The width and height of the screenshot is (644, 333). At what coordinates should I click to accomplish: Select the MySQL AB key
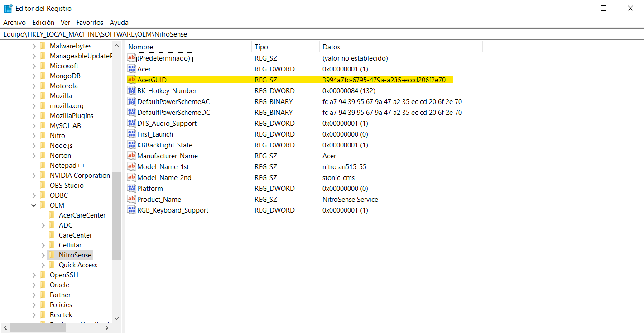(x=65, y=125)
